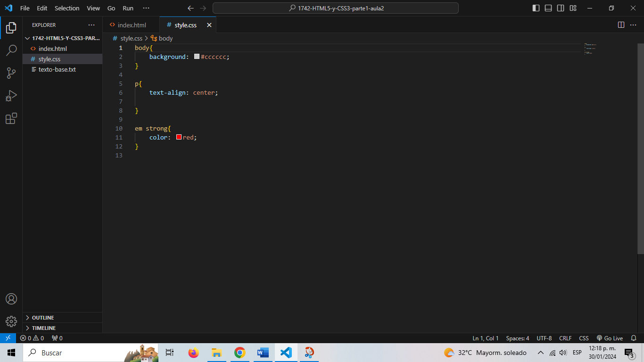The image size is (644, 362).
Task: Change language mode CSS in status bar
Action: [x=584, y=338]
